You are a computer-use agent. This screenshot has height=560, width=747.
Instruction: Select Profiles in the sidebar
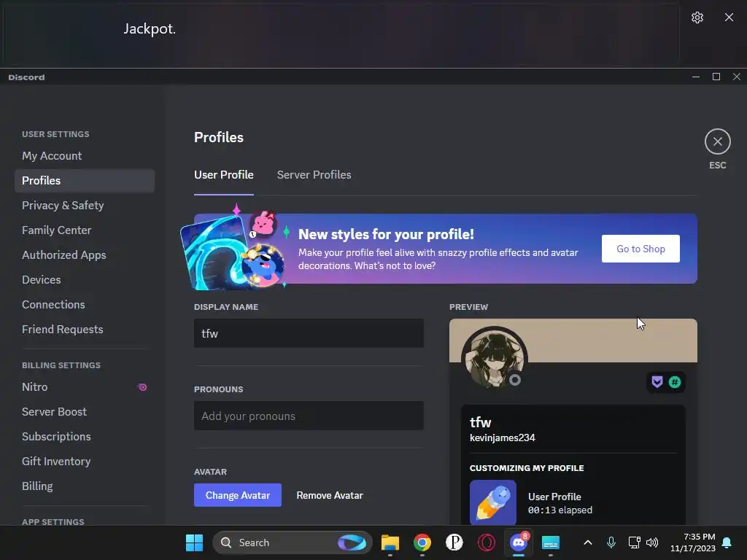point(85,181)
